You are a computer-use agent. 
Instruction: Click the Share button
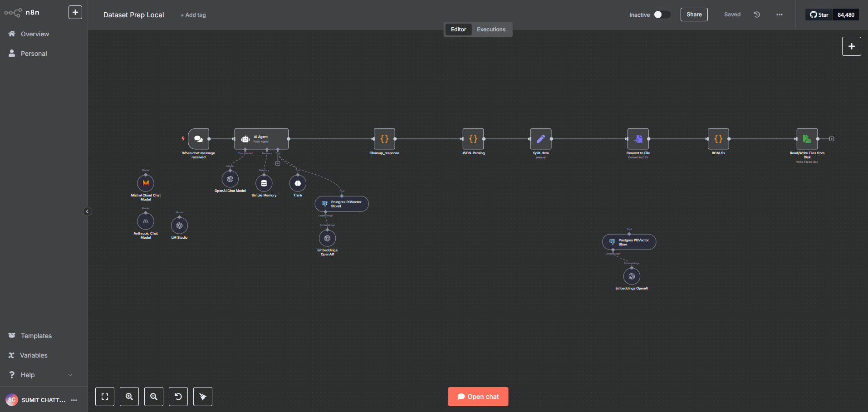pyautogui.click(x=693, y=15)
